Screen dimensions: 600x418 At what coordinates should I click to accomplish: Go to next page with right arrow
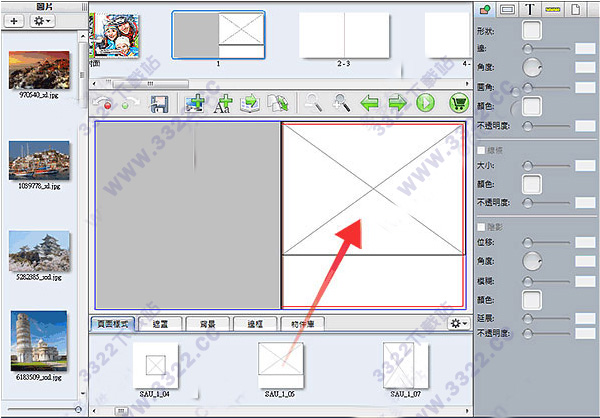(398, 103)
